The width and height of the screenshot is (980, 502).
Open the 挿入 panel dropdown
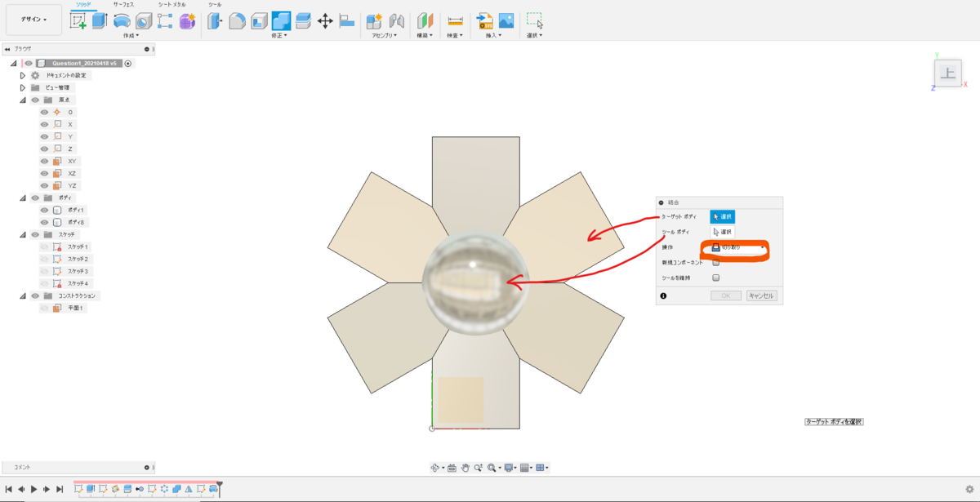494,35
